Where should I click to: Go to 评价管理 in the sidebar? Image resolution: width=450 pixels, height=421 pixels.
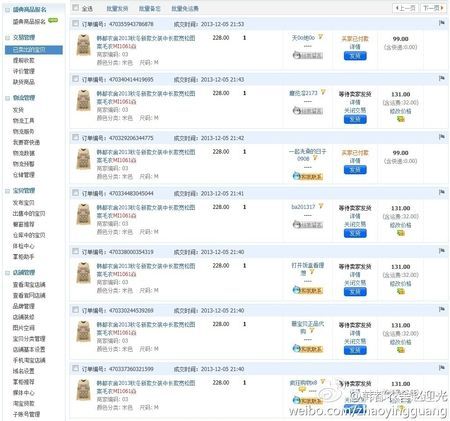click(24, 71)
